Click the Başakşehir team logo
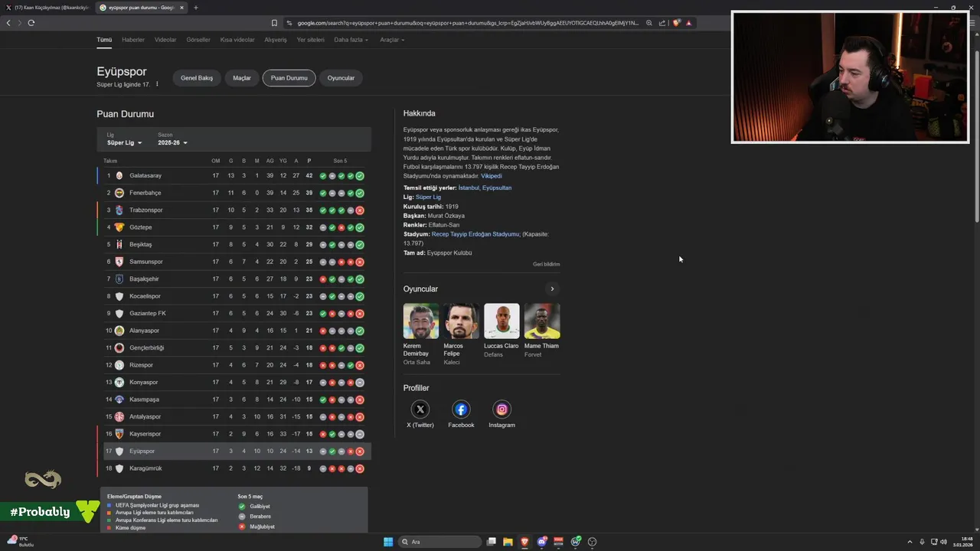 click(x=119, y=279)
